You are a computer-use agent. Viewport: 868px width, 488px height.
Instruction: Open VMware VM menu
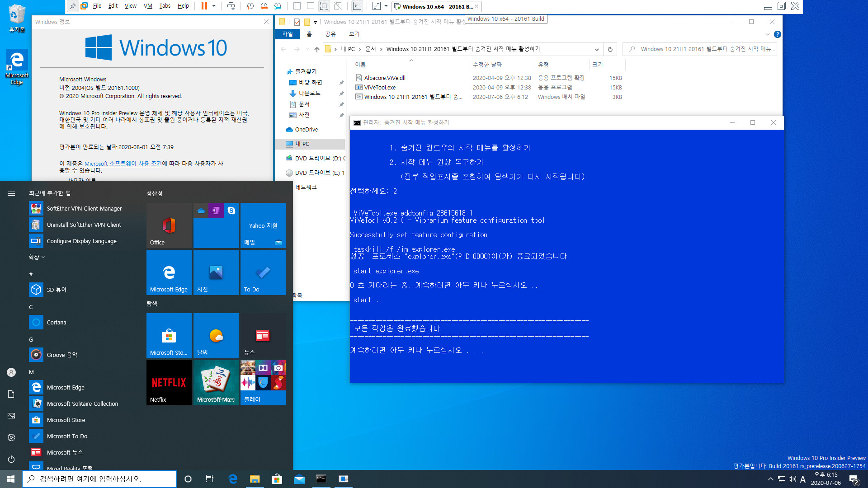pyautogui.click(x=148, y=6)
